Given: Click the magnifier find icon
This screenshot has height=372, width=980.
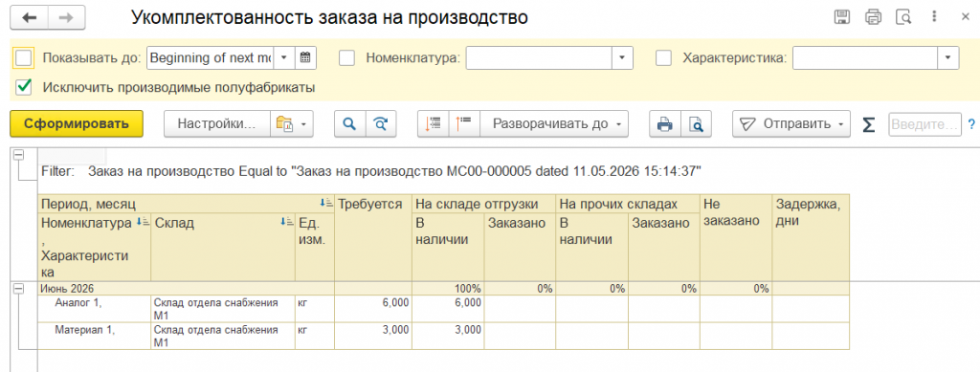Looking at the screenshot, I should pos(349,123).
